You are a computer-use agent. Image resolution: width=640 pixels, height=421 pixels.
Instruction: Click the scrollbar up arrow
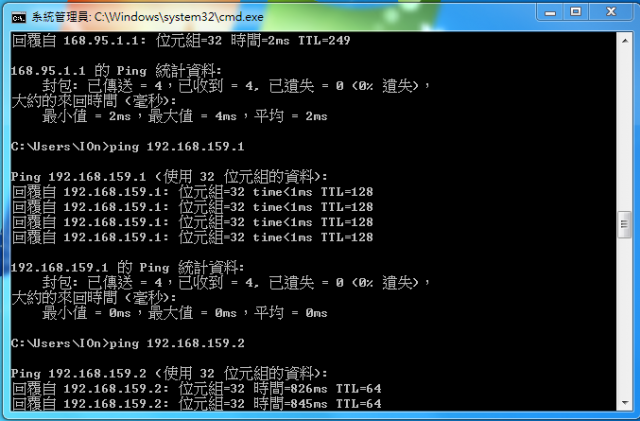(x=625, y=41)
